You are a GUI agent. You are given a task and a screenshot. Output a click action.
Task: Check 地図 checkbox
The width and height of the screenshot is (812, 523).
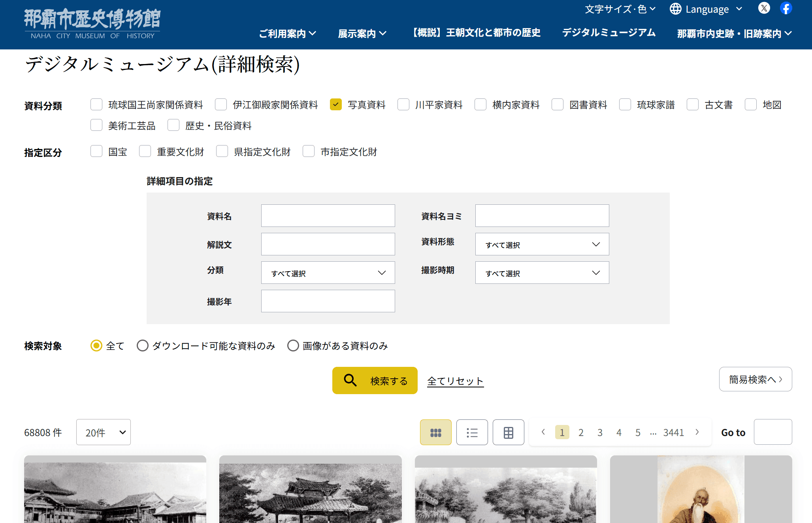click(x=751, y=105)
